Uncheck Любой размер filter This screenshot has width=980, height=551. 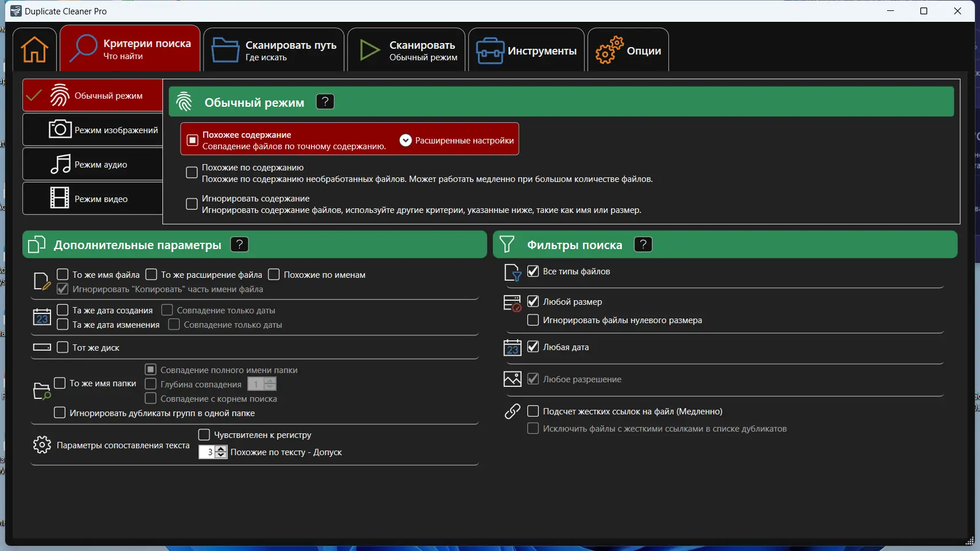point(533,301)
